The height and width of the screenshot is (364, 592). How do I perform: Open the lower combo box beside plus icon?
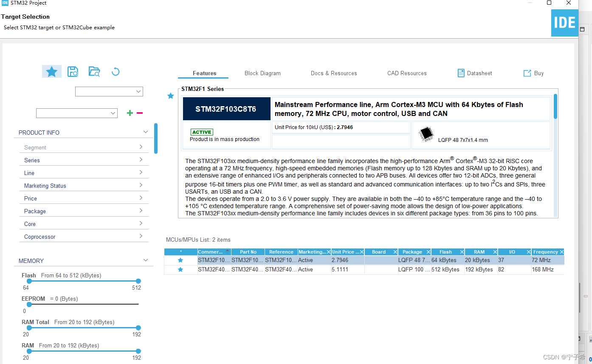tap(77, 113)
